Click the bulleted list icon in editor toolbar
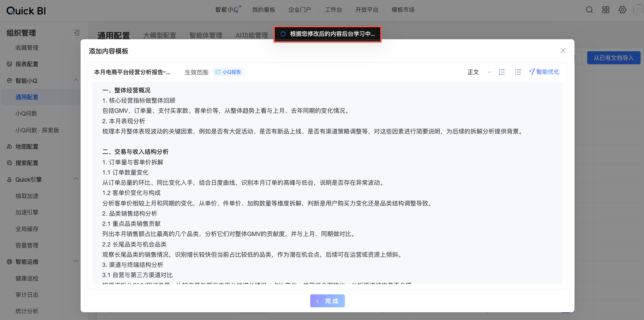Screen dimensions: 644x320 tap(518, 72)
